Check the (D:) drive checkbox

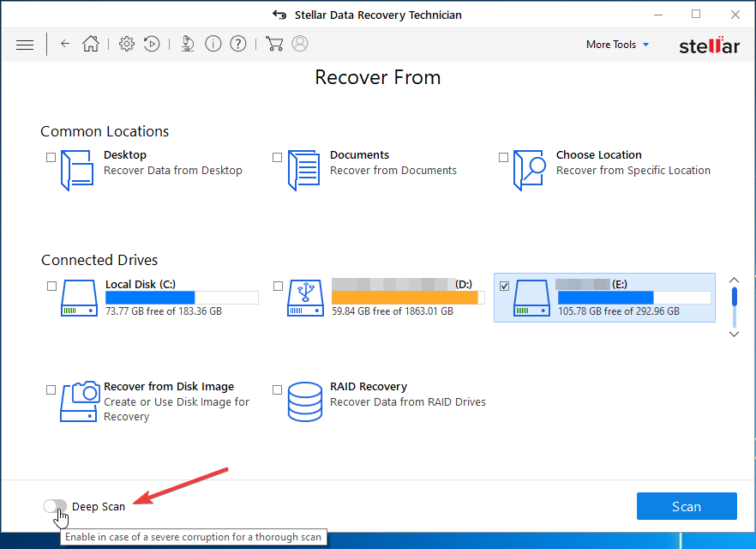(278, 286)
